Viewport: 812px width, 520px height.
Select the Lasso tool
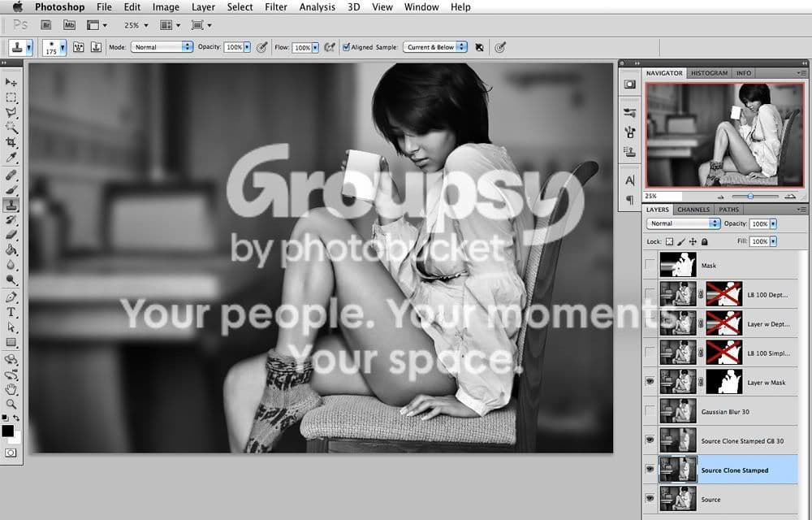point(11,112)
